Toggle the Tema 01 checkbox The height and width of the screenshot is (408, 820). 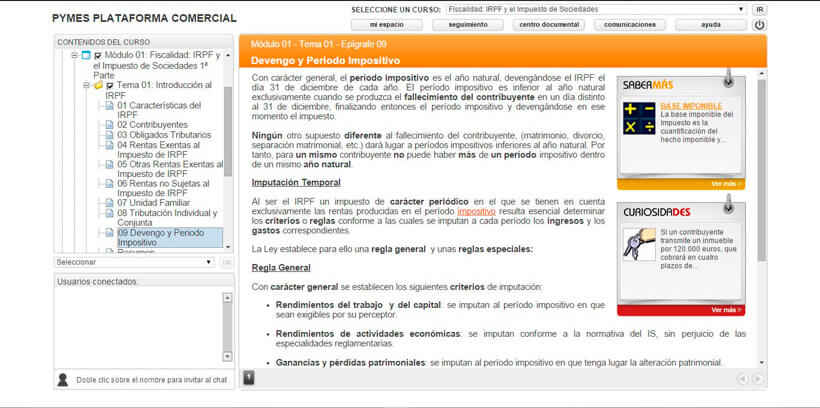click(x=110, y=86)
